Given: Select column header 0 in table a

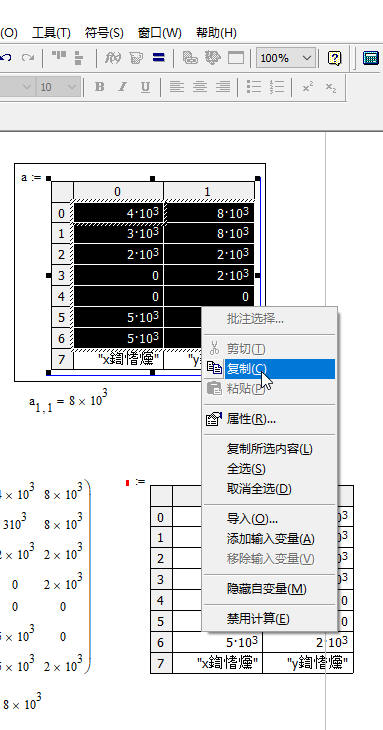Looking at the screenshot, I should pyautogui.click(x=118, y=191).
